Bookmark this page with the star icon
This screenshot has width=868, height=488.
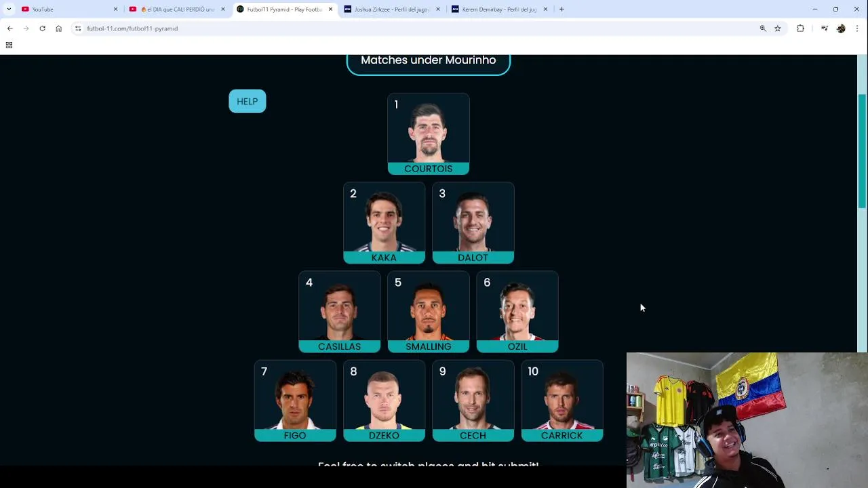[778, 28]
